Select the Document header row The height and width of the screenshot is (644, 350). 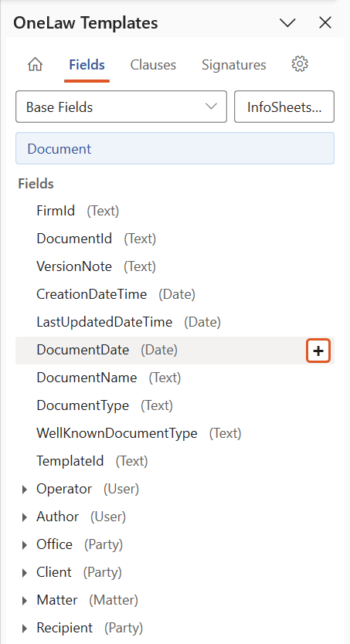click(175, 148)
